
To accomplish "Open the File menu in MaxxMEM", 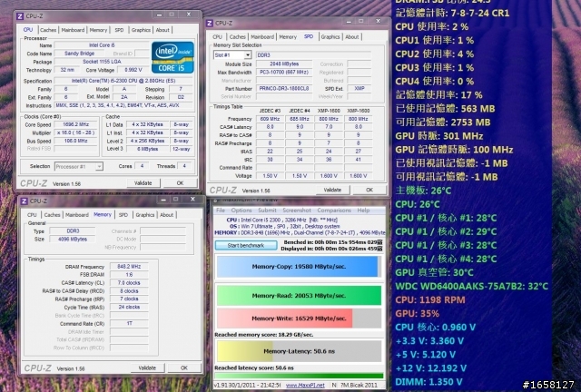I will point(221,211).
